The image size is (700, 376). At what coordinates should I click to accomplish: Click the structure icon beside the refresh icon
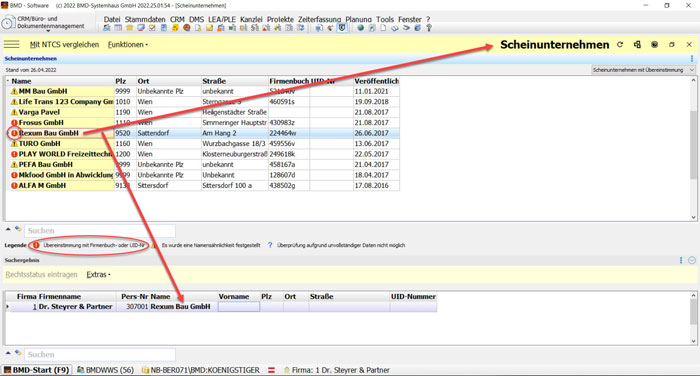click(637, 45)
